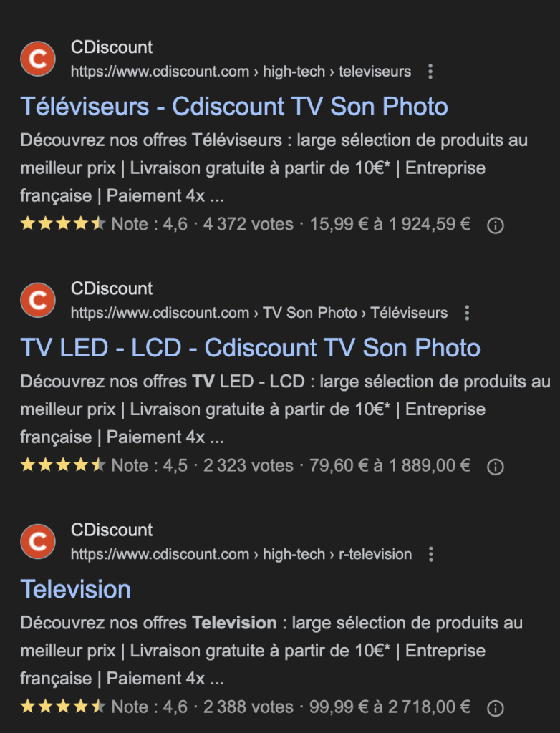Open three-dot menu beside high-tech › televiseurs URL
560x733 pixels.
pos(430,72)
